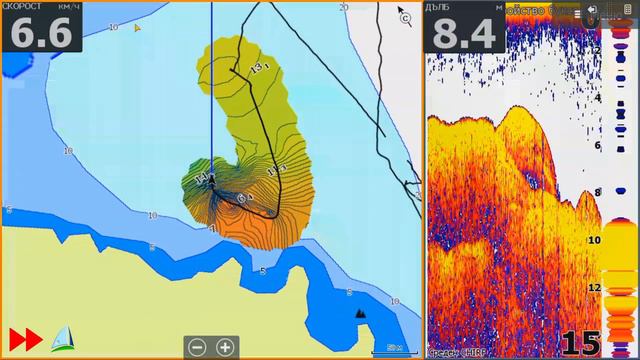Viewport: 640px width, 360px height.
Task: Open the three-line menu icon above sonar
Action: (x=578, y=14)
